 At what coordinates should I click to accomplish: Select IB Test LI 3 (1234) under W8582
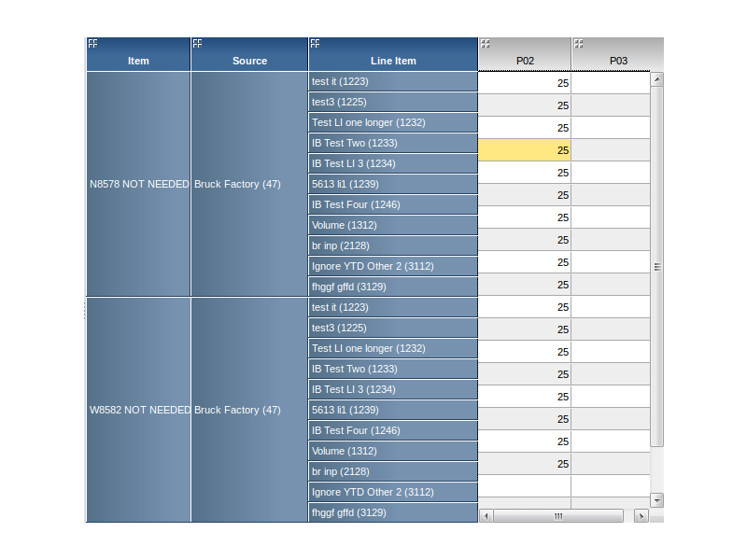(393, 389)
